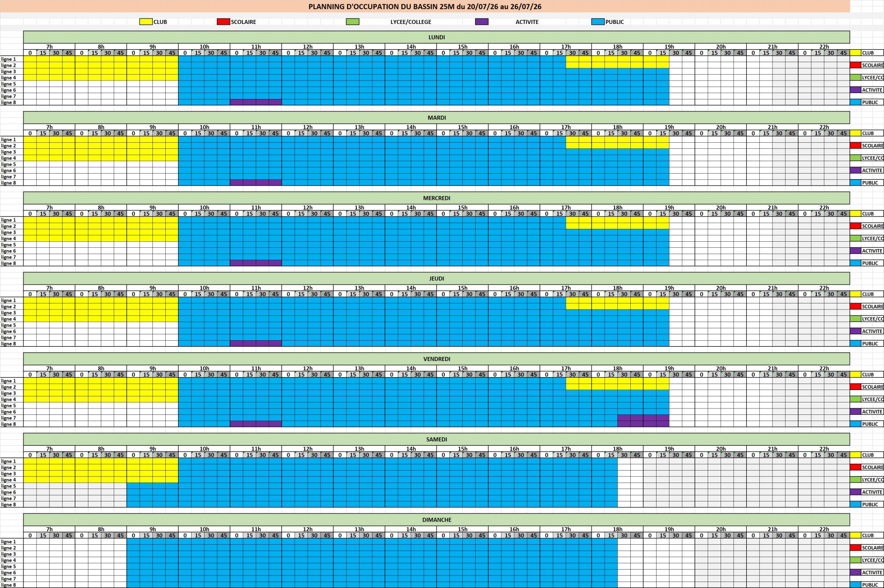The width and height of the screenshot is (884, 588).
Task: Click the green LYCEE/COLLEGE swatch in top legend
Action: (353, 22)
